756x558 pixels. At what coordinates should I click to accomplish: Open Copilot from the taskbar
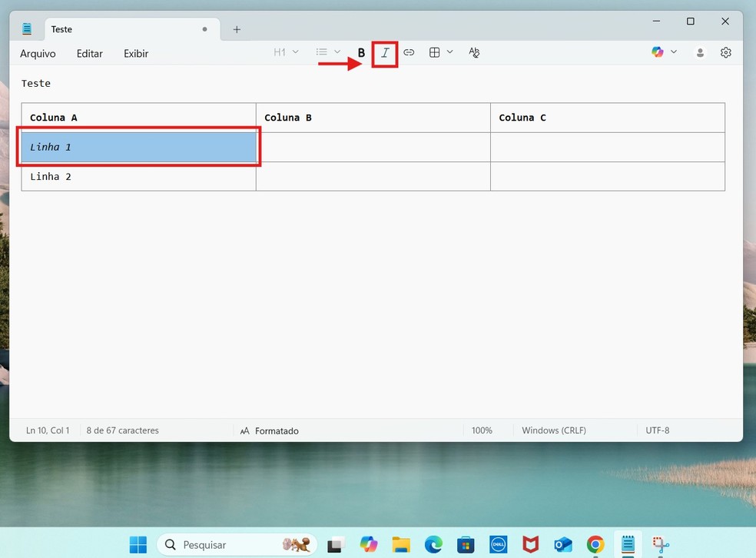coord(369,545)
